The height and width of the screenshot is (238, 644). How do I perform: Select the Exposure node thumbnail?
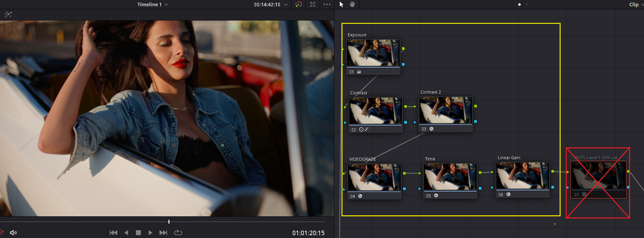click(374, 53)
